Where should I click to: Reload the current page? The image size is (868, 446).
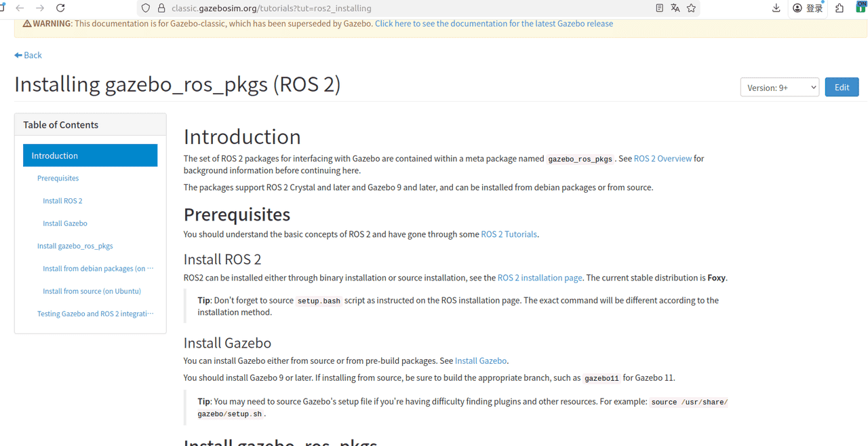click(61, 8)
